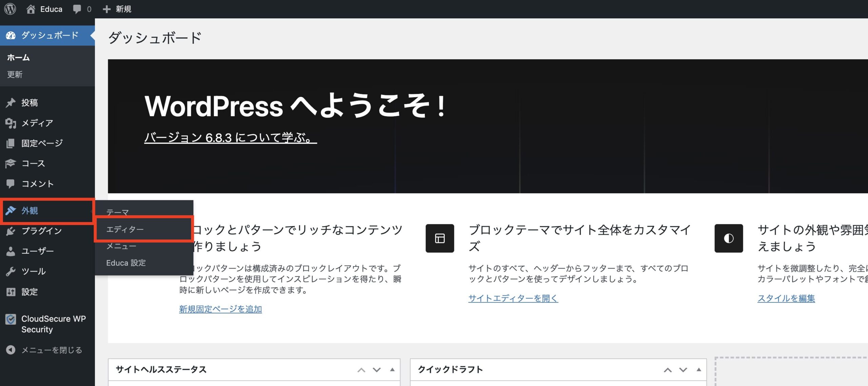Toggle クイックドラフト panel with triangle
The width and height of the screenshot is (868, 386).
pyautogui.click(x=699, y=370)
